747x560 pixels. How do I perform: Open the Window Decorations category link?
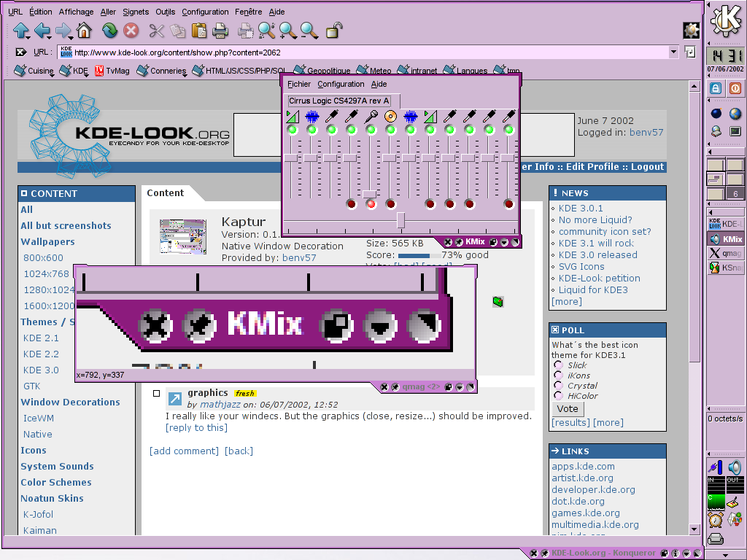70,402
